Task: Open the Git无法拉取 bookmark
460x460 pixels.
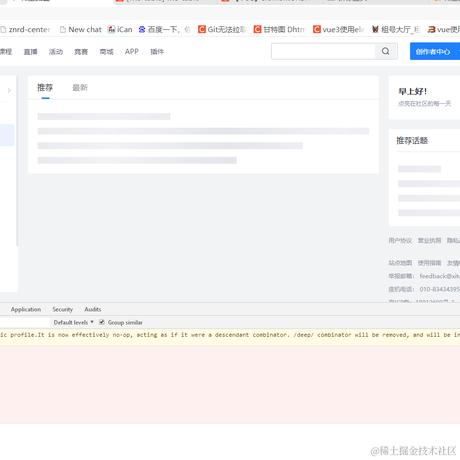Action: [x=221, y=30]
